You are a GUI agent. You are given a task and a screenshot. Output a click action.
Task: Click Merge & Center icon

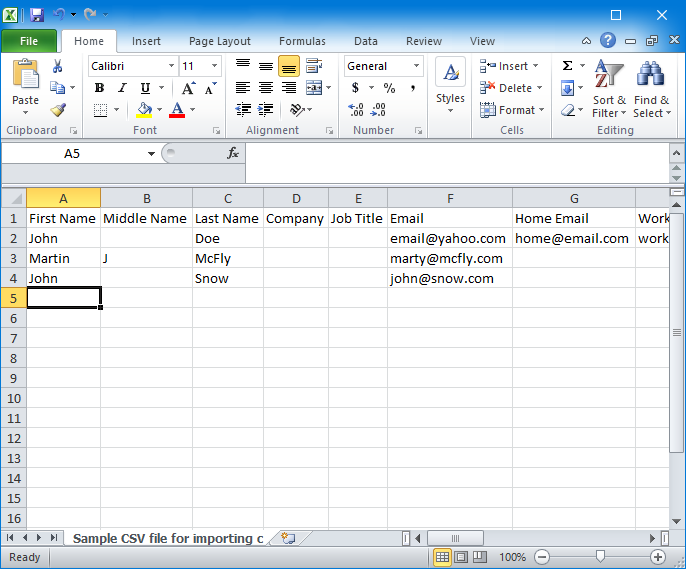[x=314, y=88]
